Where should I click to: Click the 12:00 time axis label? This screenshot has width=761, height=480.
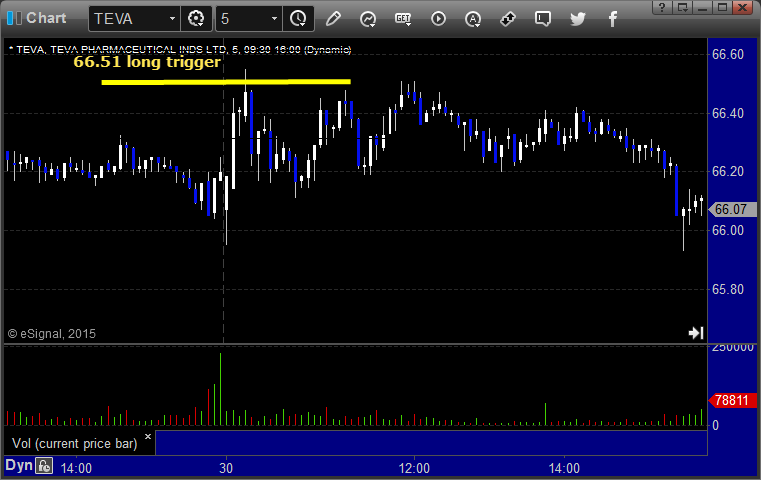pos(414,468)
